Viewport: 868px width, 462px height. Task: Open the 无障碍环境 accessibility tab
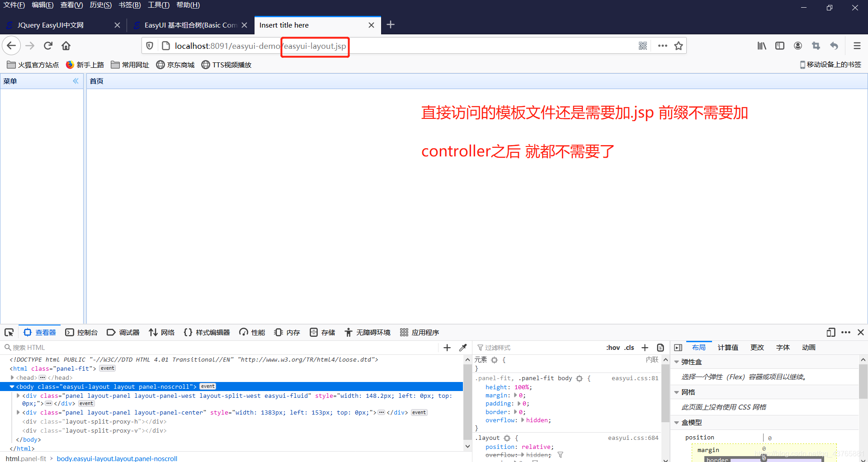tap(368, 333)
